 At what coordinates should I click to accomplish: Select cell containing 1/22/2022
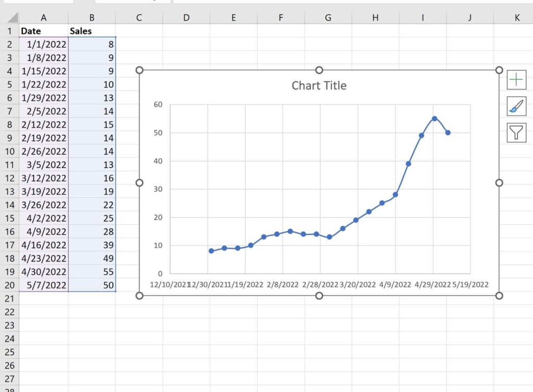click(44, 84)
